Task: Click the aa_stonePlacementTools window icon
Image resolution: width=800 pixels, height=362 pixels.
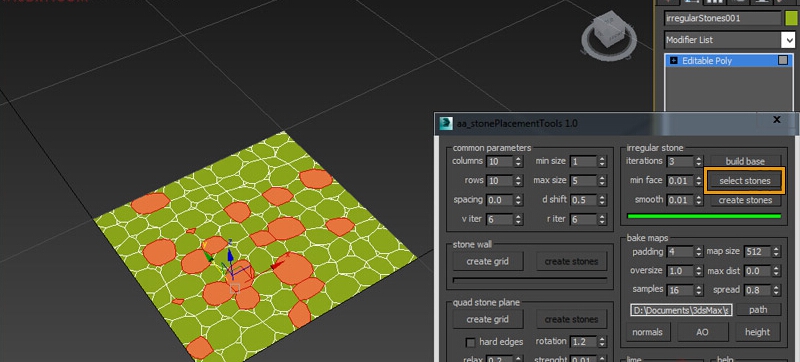Action: [x=446, y=123]
